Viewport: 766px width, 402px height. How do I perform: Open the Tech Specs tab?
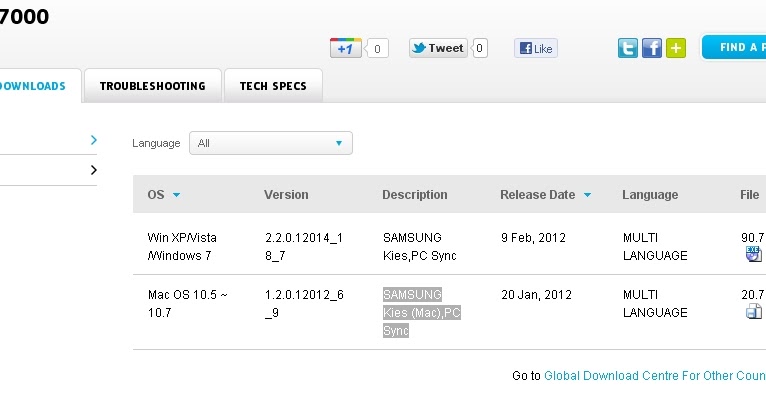[x=273, y=86]
